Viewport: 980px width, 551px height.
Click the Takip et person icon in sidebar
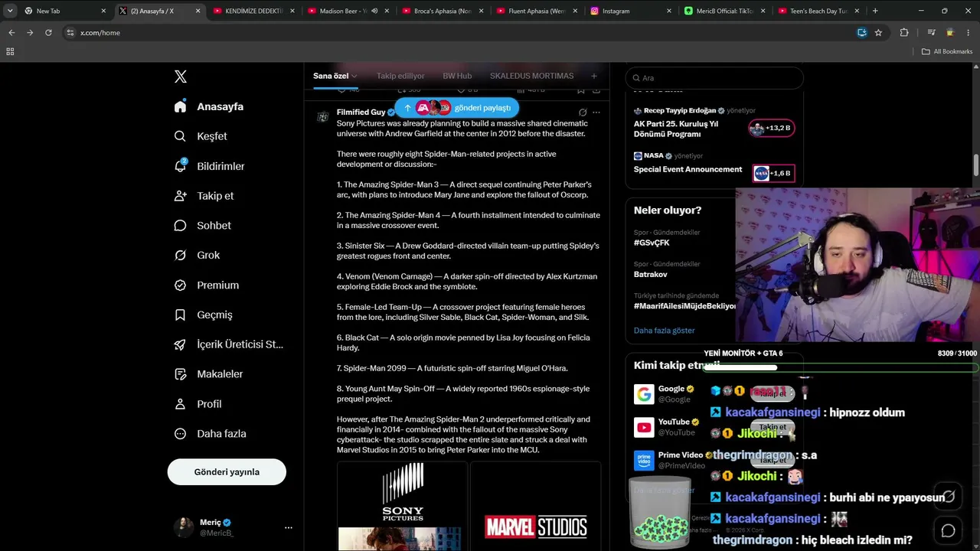pyautogui.click(x=180, y=196)
